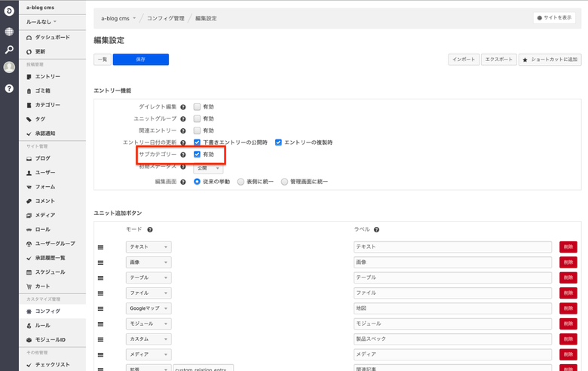
Task: Open フォーム management
Action: coord(53,187)
